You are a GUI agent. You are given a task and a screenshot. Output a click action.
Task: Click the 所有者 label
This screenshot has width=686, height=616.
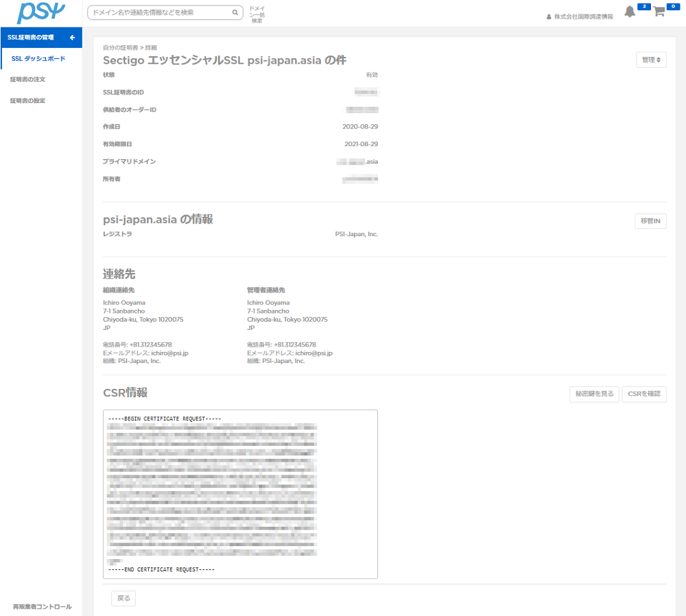pyautogui.click(x=112, y=179)
